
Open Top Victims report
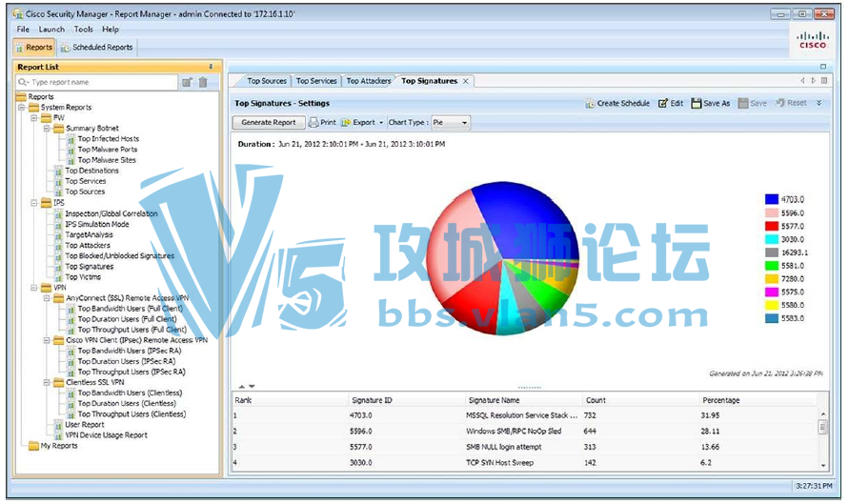[83, 277]
